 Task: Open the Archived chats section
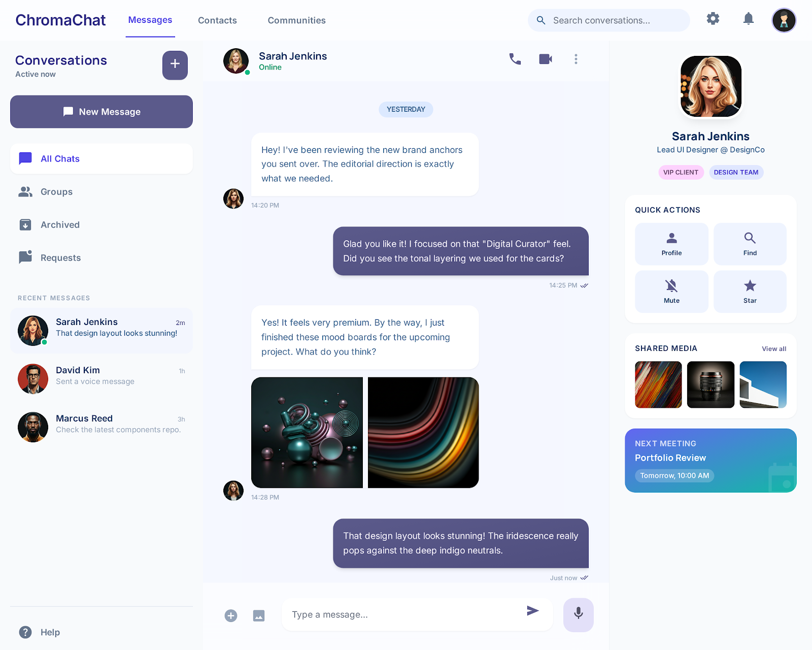60,225
